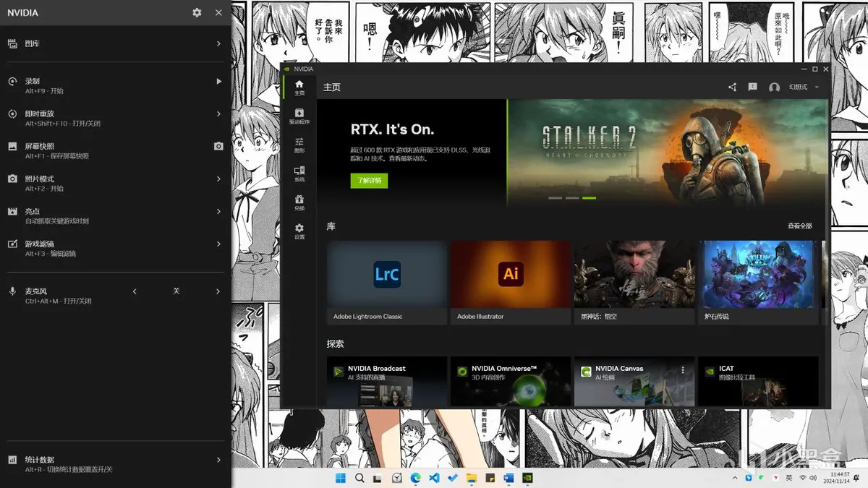This screenshot has width=868, height=488.
Task: Toggle 统计数据 statistics overlay row
Action: 116,463
